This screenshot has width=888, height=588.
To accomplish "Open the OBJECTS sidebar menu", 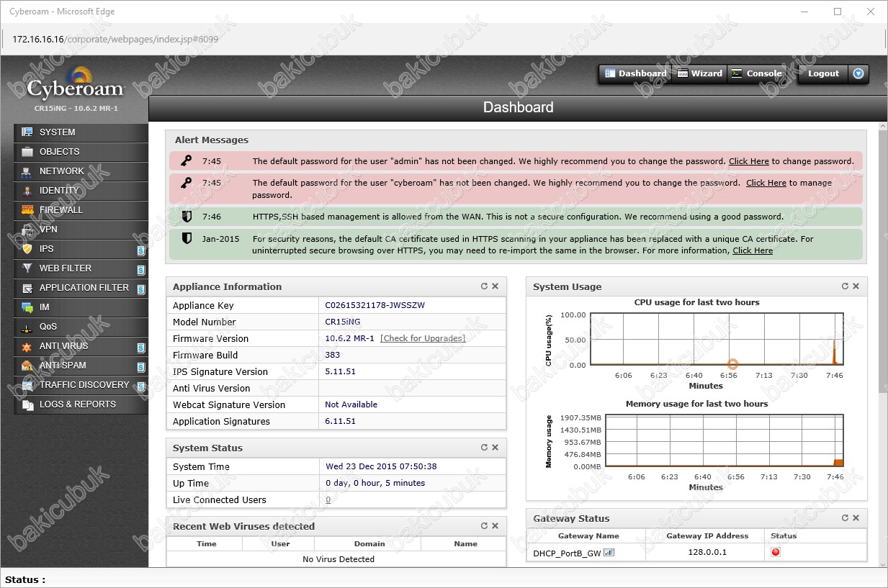I will click(x=81, y=152).
